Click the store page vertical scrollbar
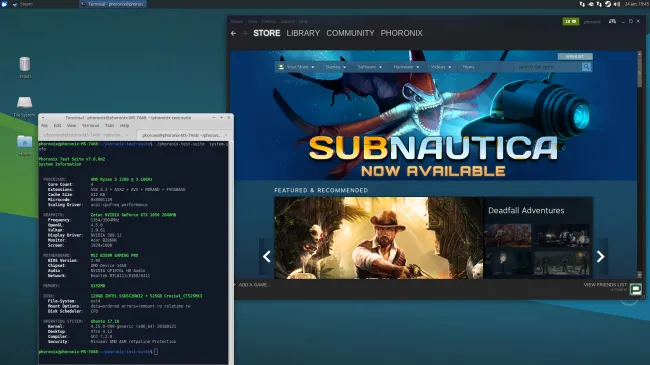Screen dimensions: 650x365 click(640, 165)
